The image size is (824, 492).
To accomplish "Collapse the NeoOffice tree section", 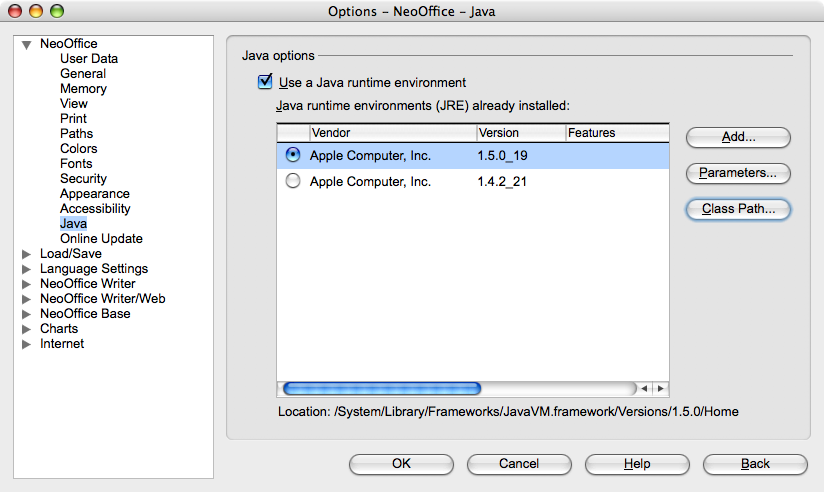I will tap(27, 44).
